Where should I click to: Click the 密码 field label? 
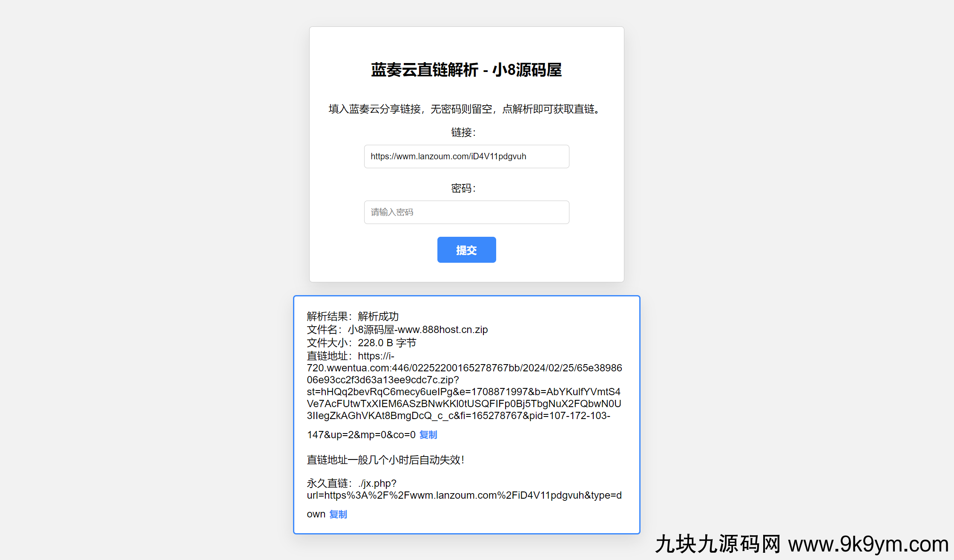pyautogui.click(x=463, y=188)
